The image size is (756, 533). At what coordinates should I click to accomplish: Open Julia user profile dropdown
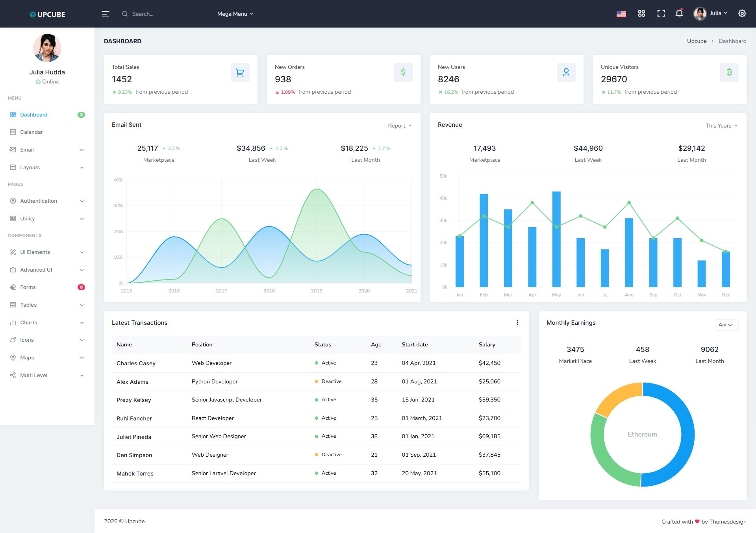click(x=710, y=13)
